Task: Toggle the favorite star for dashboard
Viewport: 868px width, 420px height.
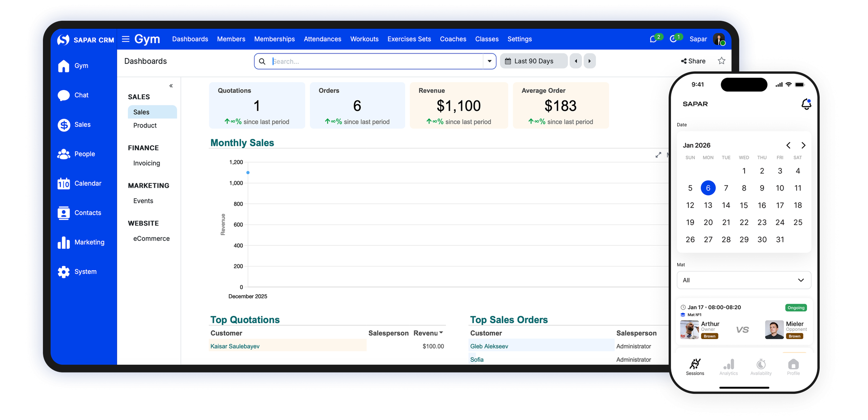Action: click(722, 61)
